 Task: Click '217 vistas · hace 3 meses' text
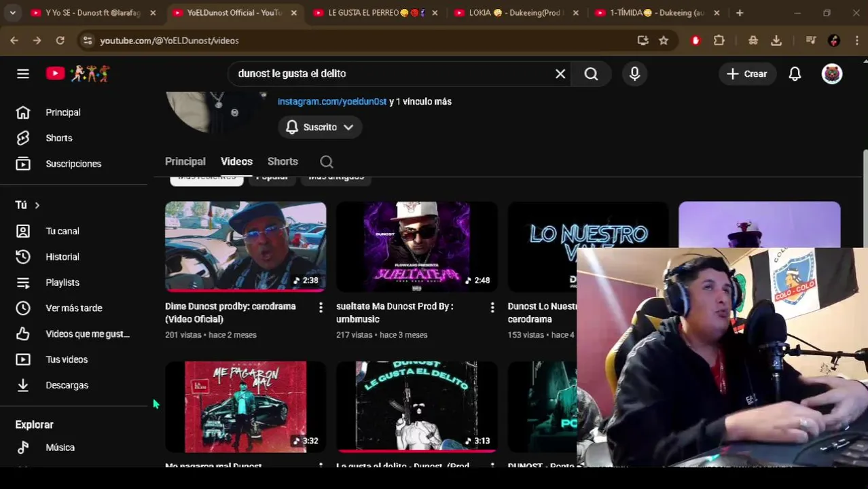tap(382, 335)
